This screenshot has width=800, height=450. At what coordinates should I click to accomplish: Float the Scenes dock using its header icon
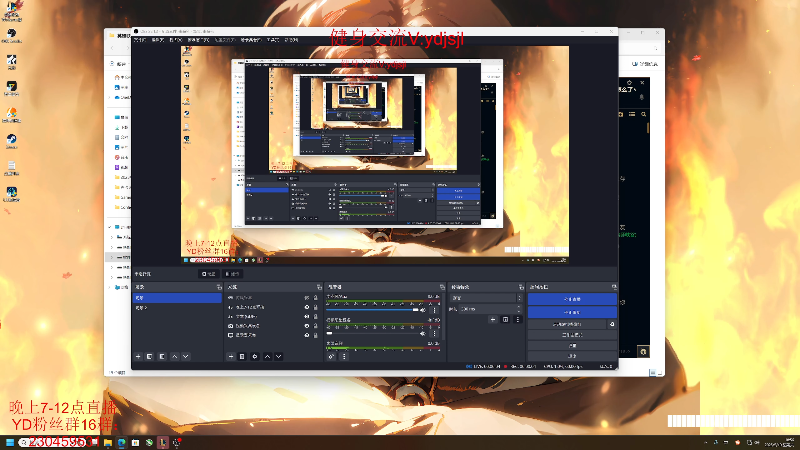[x=219, y=287]
